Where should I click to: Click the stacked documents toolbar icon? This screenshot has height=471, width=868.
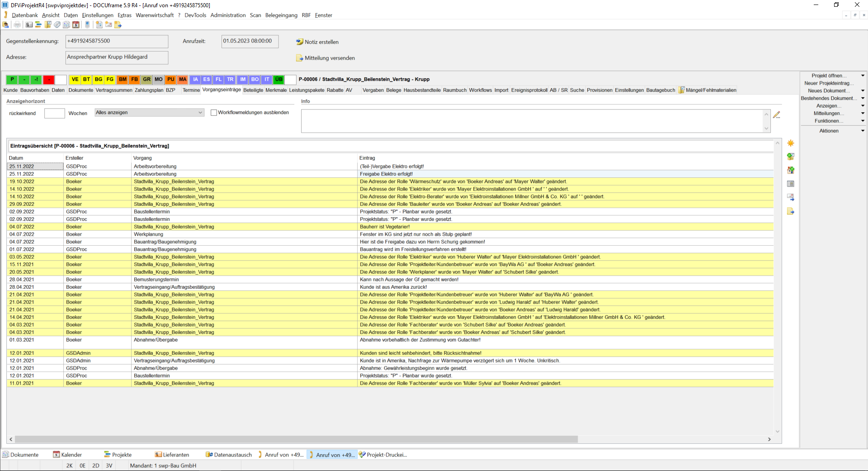click(x=66, y=24)
